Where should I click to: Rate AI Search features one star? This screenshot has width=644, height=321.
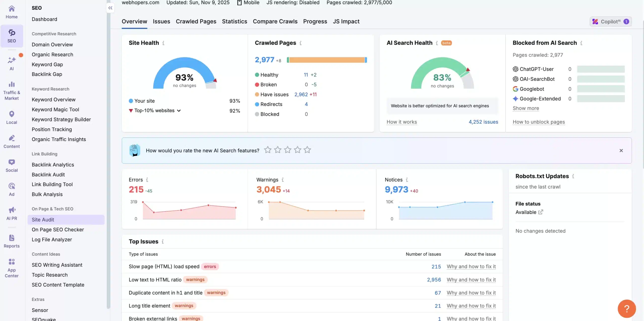coord(268,150)
